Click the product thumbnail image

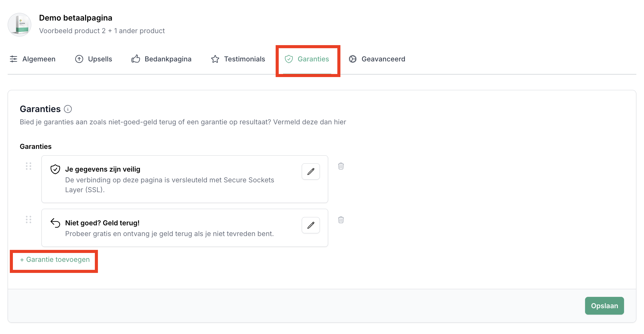pos(20,25)
